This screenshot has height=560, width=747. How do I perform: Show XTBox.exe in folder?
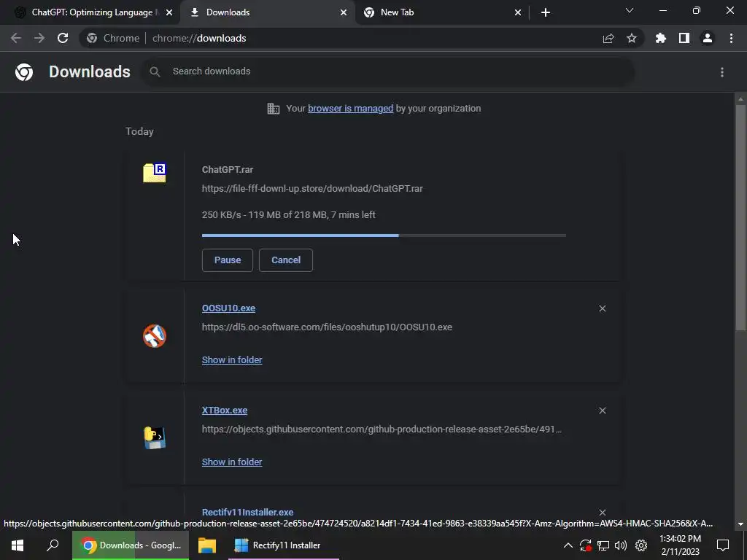pyautogui.click(x=232, y=462)
